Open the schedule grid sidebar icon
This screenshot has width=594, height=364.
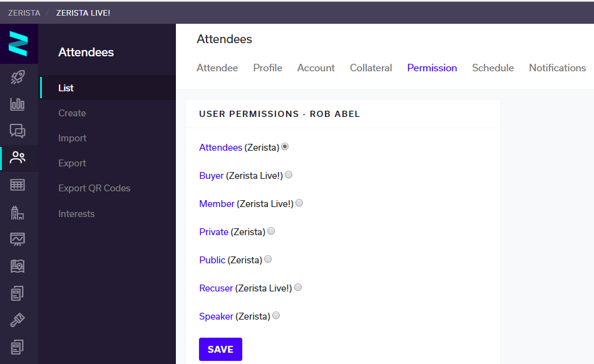point(18,185)
